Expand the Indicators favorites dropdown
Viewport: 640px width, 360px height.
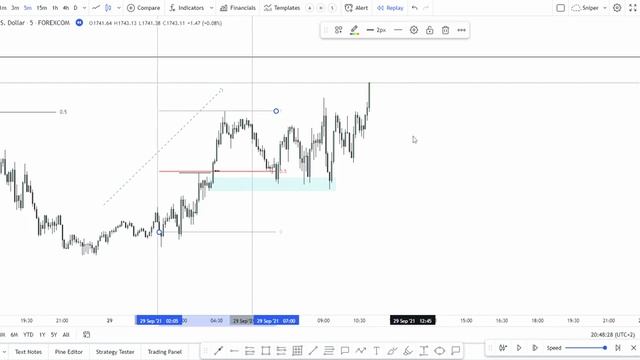click(x=211, y=8)
